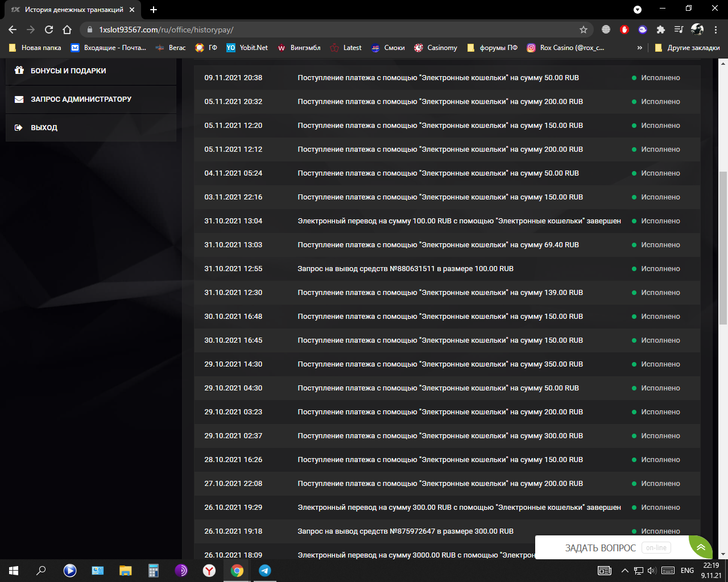This screenshot has height=582, width=728.
Task: Show hidden system tray icons
Action: [x=625, y=571]
